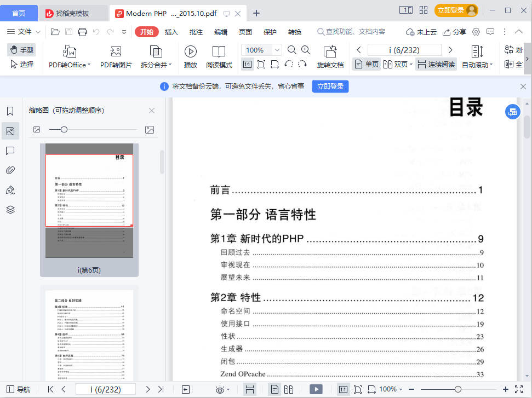
Task: Click the 旋转文档 rotate document icon
Action: tap(330, 52)
